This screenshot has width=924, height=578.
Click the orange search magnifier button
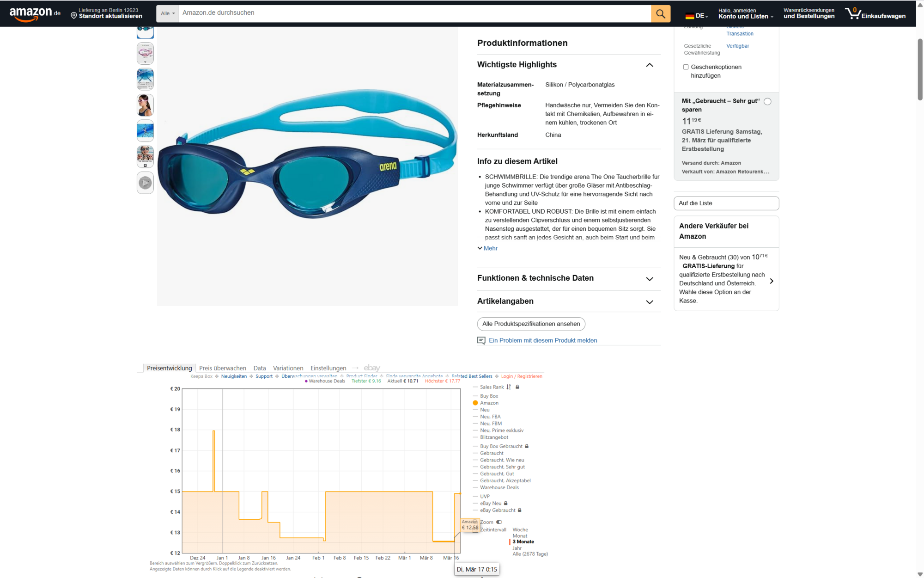[x=660, y=14]
